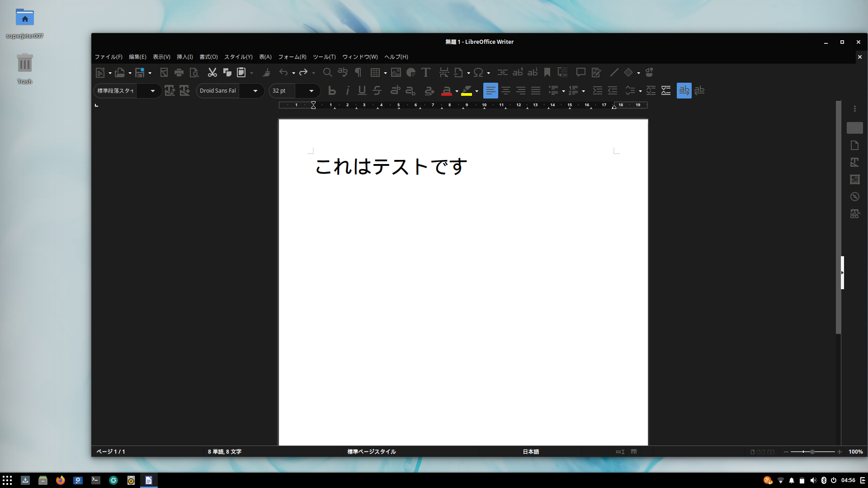Screen dimensions: 868x488
Task: Insert an image using the picture icon
Action: coord(396,72)
